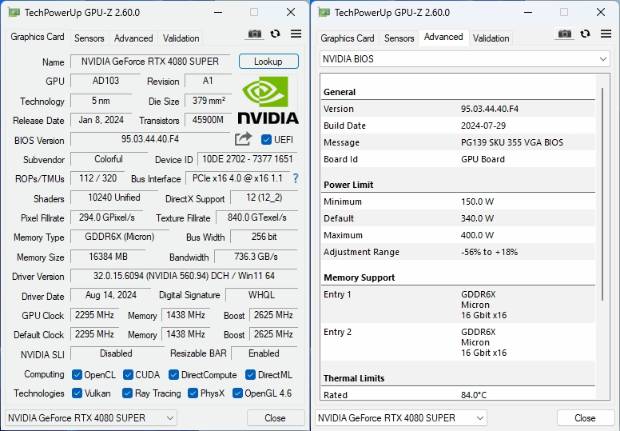Click the 'WHQL' digital signature value
Screen dimensions: 620x431
coord(261,295)
